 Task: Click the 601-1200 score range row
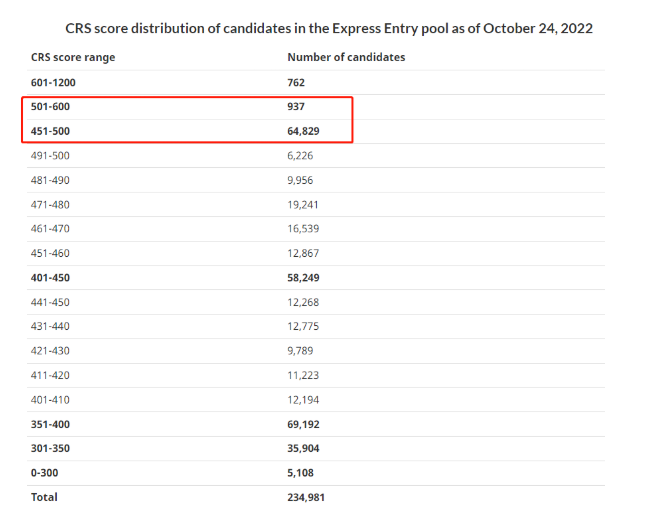[316, 82]
